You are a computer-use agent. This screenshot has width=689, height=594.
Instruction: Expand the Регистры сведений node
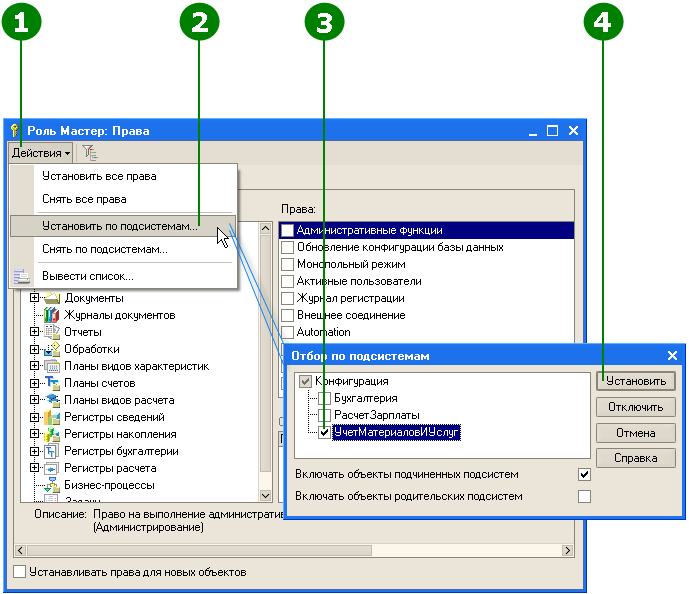tap(34, 417)
